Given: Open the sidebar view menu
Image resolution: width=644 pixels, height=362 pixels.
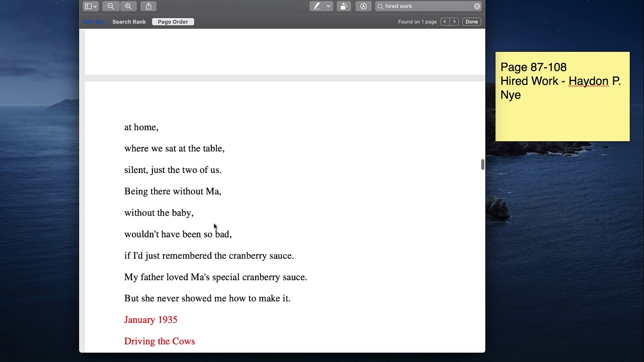Looking at the screenshot, I should pyautogui.click(x=91, y=6).
